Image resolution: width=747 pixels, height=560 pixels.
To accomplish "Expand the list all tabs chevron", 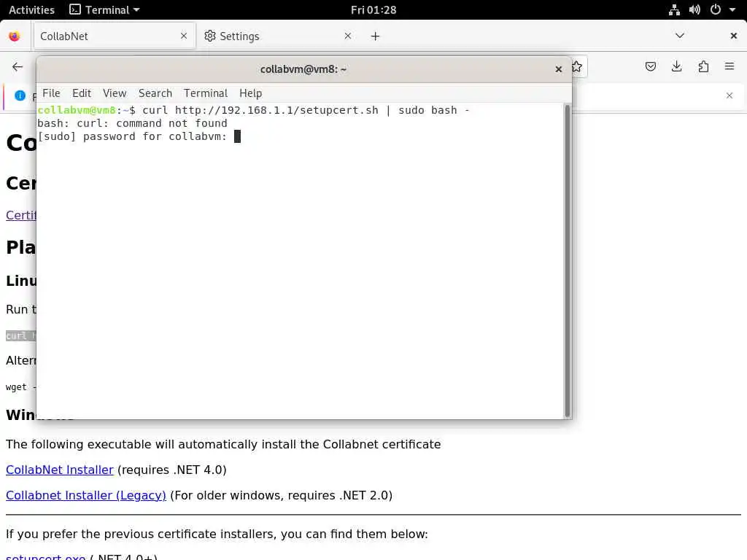I will pos(680,36).
